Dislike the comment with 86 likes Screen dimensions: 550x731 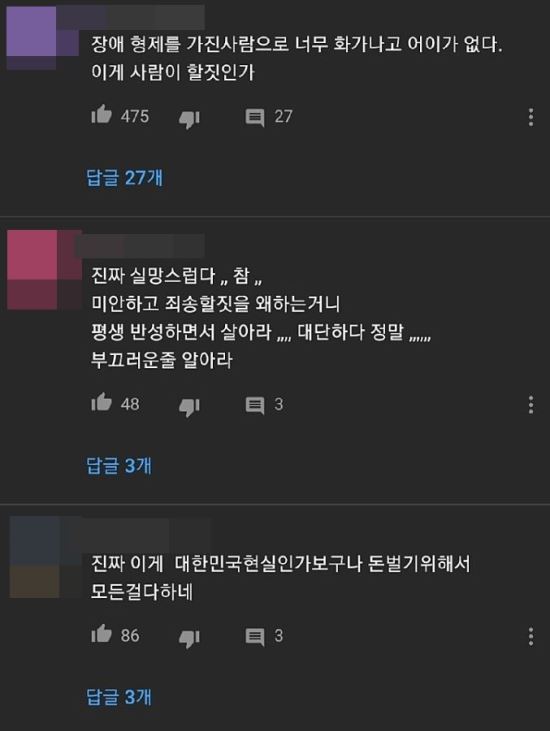(189, 638)
